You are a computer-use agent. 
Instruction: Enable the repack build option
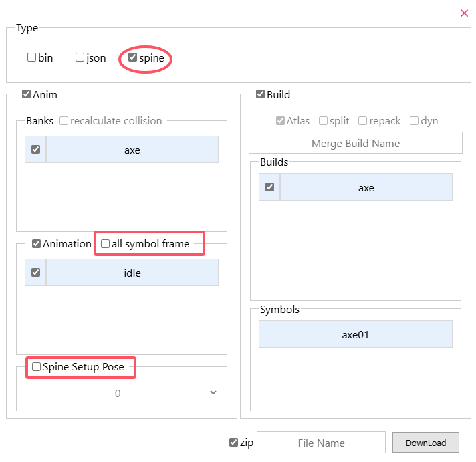coord(362,121)
